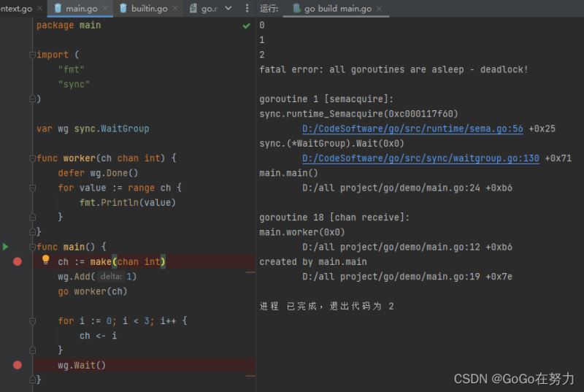Click the Go file icon on builtin.go tab
Screen dimensions: 584x392
(x=123, y=9)
